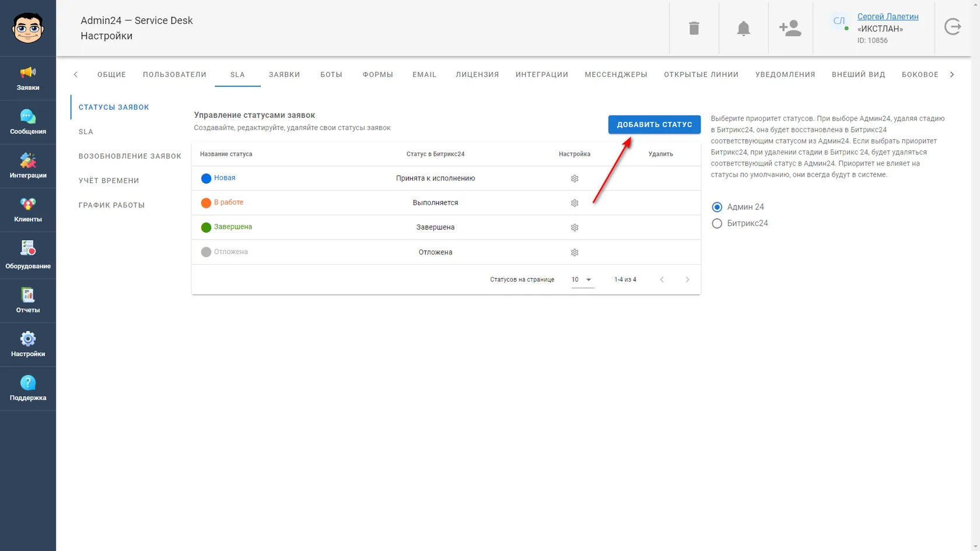Switch to the МЕССЕНДЖЕРЫ tab
980x551 pixels.
point(616,75)
